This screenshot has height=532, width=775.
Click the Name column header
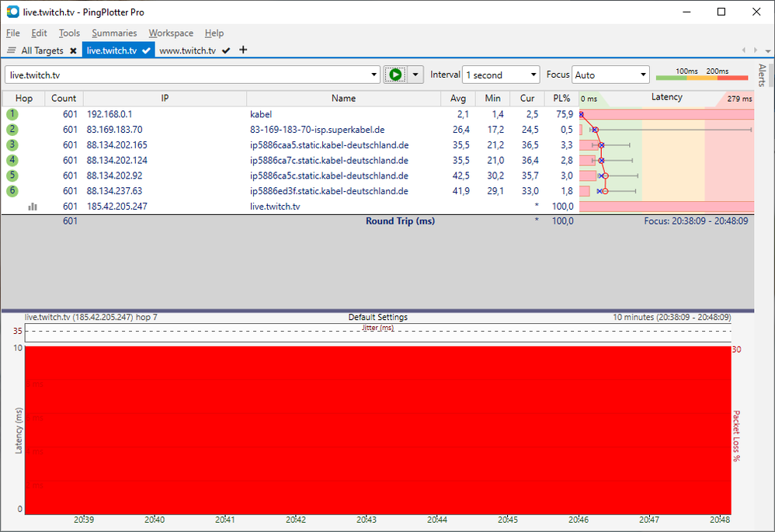tap(343, 99)
